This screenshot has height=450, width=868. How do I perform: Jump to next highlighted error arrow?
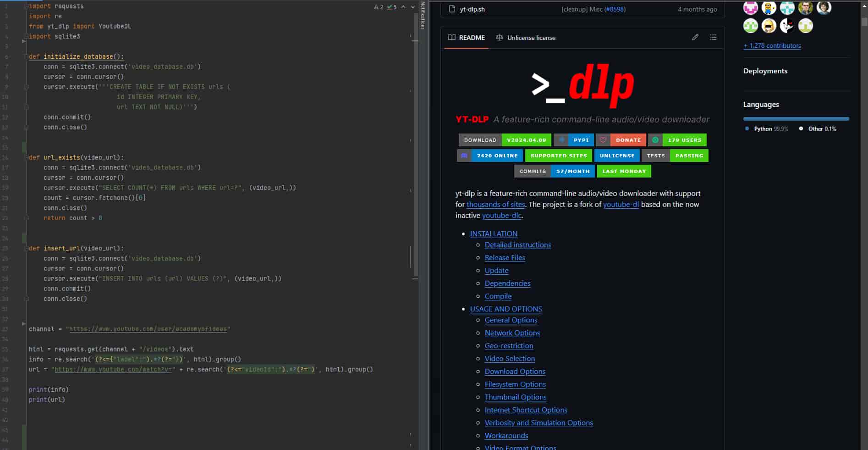412,7
